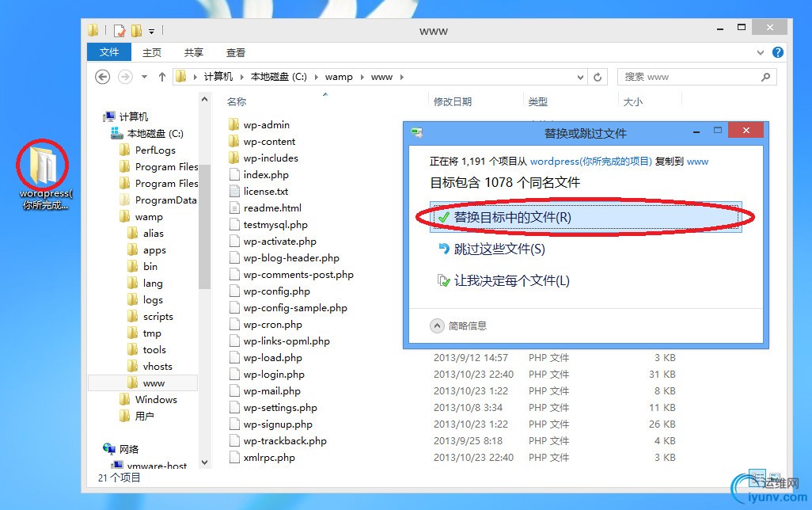Sort files by 类型 column
812x510 pixels.
[x=537, y=101]
